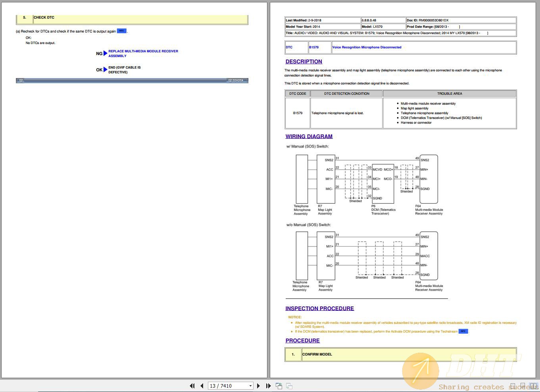The height and width of the screenshot is (392, 540).
Task: Click the DTC DETECTION CONDITION column header
Action: point(346,94)
